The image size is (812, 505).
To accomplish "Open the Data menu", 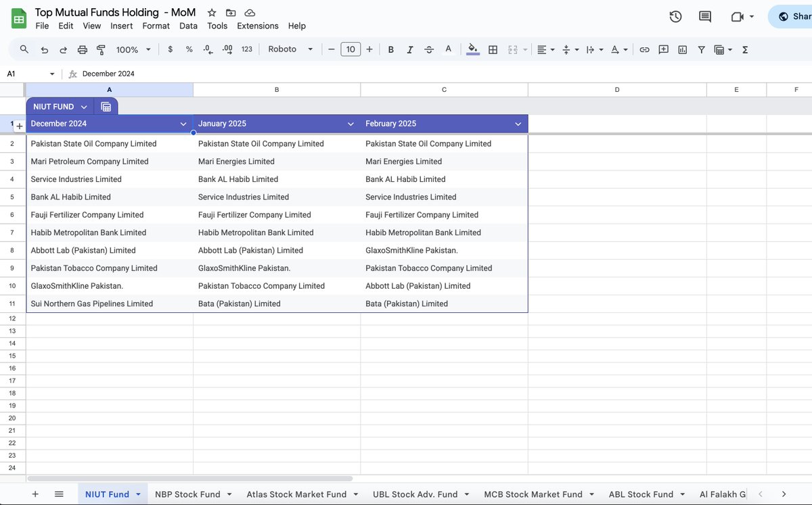I will coord(188,26).
